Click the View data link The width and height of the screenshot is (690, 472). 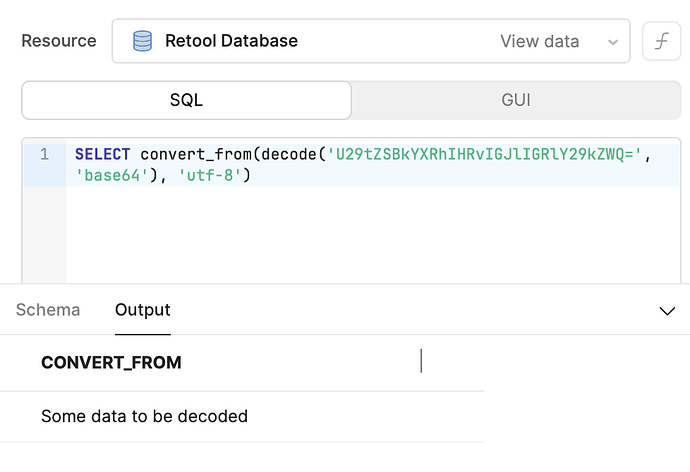pyautogui.click(x=539, y=41)
